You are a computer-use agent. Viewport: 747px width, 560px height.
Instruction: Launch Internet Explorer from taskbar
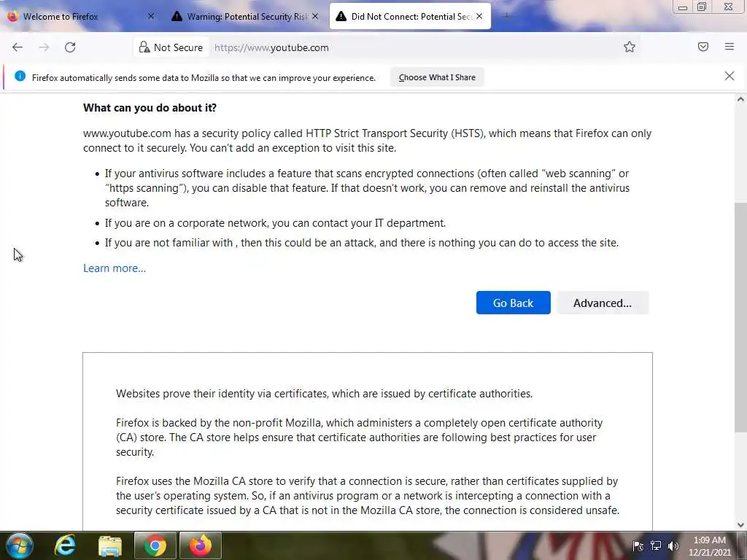(x=65, y=545)
